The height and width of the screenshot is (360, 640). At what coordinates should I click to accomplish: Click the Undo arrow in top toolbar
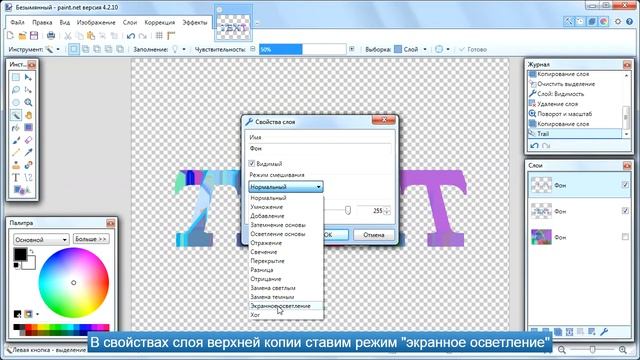point(131,36)
